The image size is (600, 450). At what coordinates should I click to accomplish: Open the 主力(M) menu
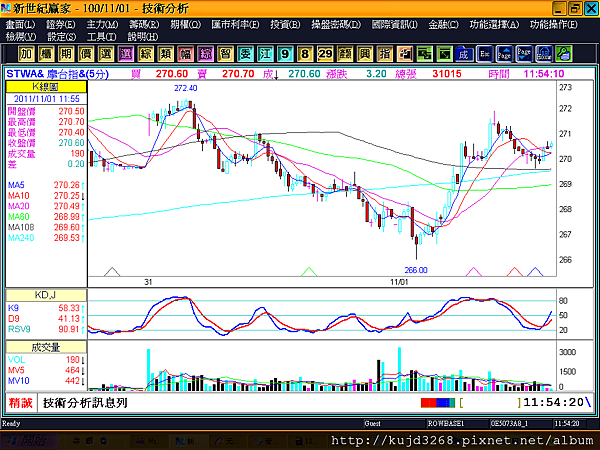click(x=102, y=24)
